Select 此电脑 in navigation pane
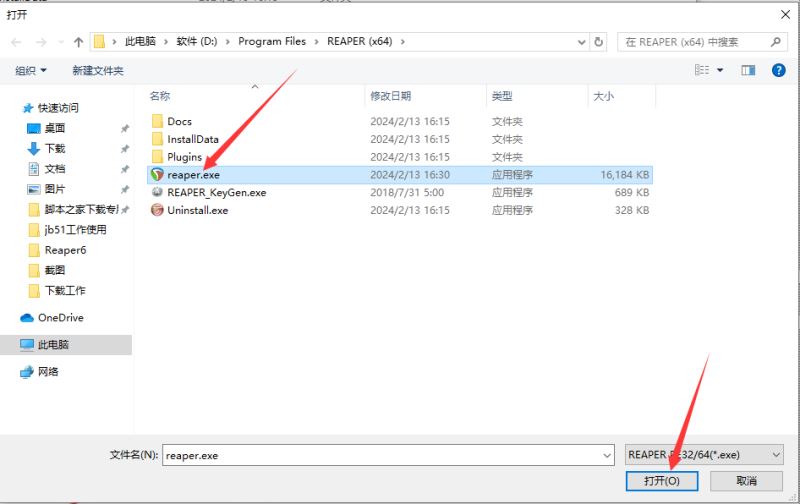The height and width of the screenshot is (504, 800). point(53,345)
